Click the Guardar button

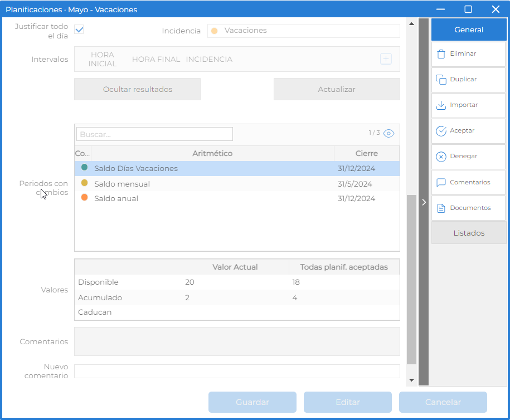coord(252,402)
